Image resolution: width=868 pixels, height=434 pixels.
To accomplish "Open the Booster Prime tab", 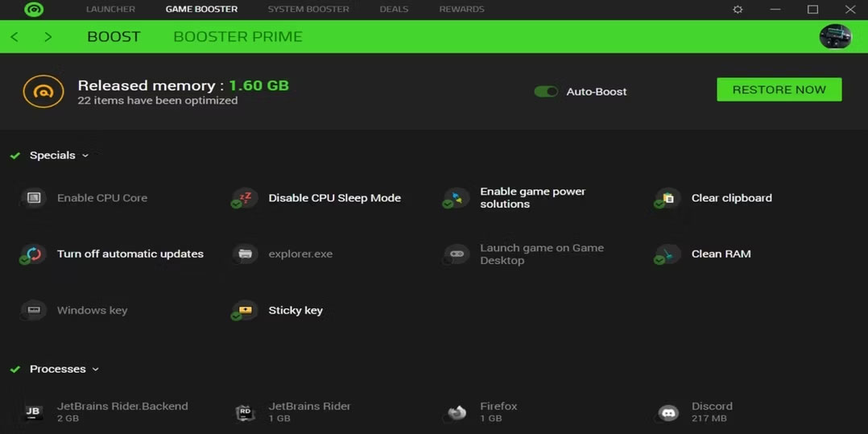I will click(x=238, y=37).
